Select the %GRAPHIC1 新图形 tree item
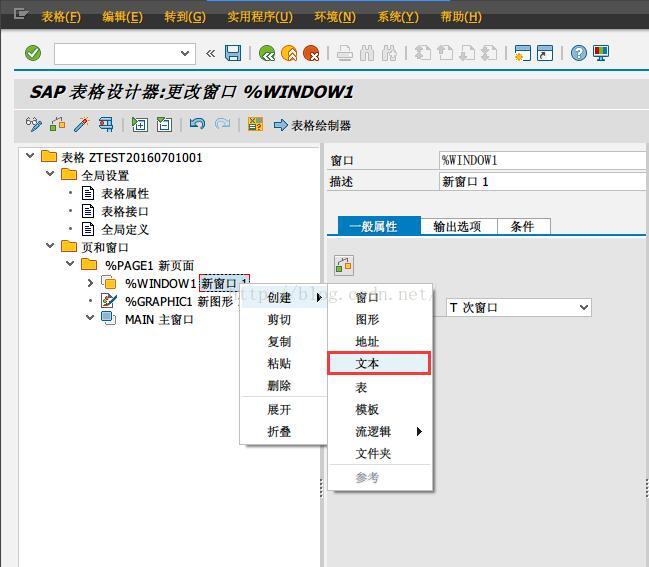 tap(179, 301)
